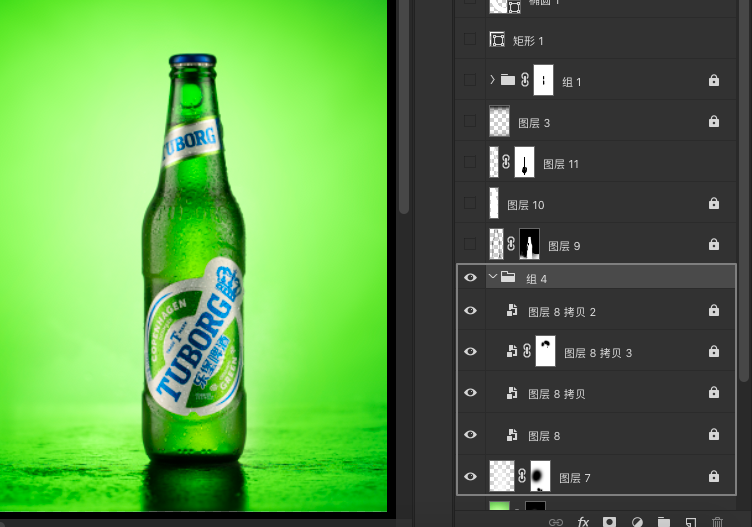
Task: Click lock icon on 图层 3
Action: pyautogui.click(x=714, y=121)
